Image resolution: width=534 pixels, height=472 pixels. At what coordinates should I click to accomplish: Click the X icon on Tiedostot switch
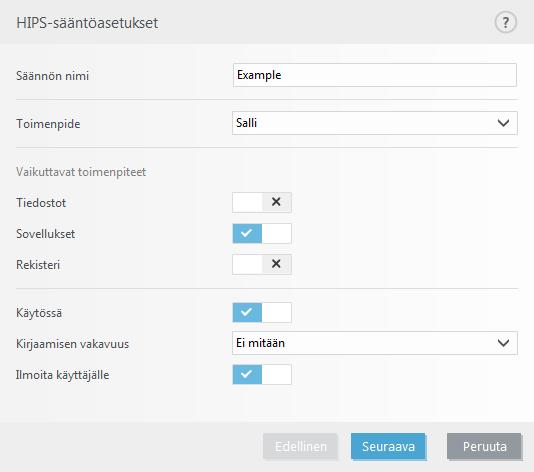click(x=276, y=202)
